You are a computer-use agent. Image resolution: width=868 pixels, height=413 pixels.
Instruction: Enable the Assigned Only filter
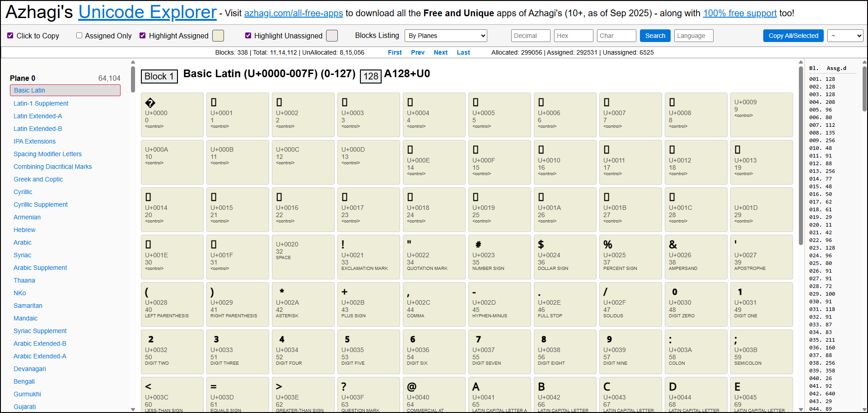(x=79, y=35)
